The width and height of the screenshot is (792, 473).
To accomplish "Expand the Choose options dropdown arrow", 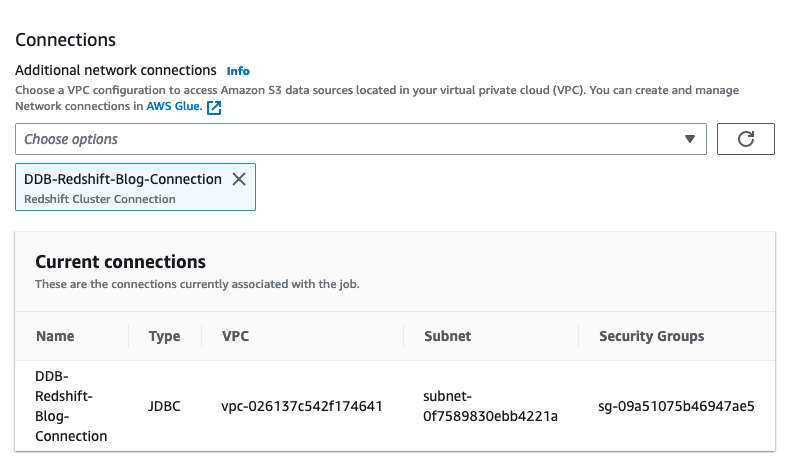I will (x=689, y=139).
